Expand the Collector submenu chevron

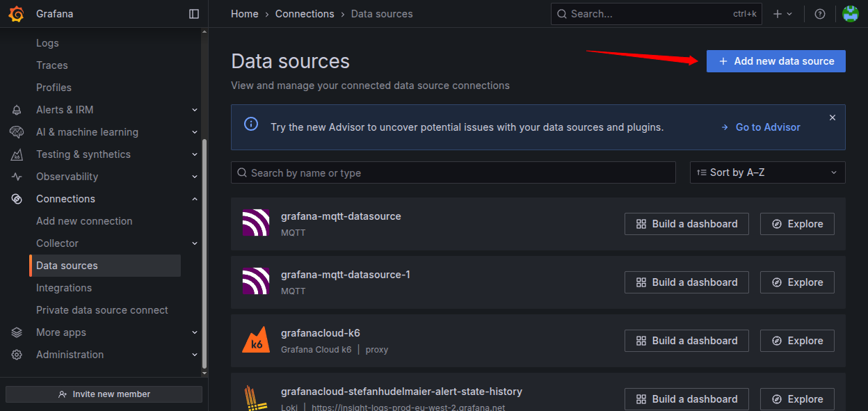(x=195, y=243)
